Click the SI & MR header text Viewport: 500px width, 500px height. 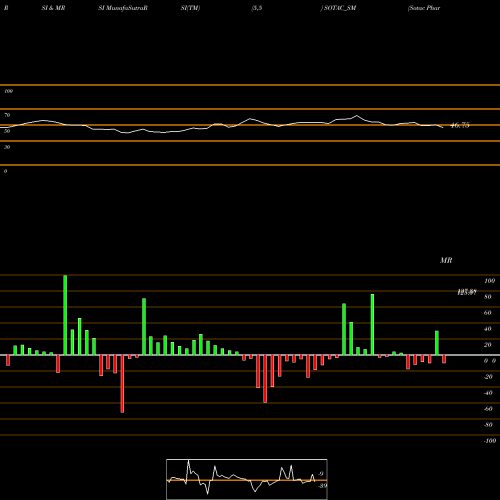[x=53, y=8]
